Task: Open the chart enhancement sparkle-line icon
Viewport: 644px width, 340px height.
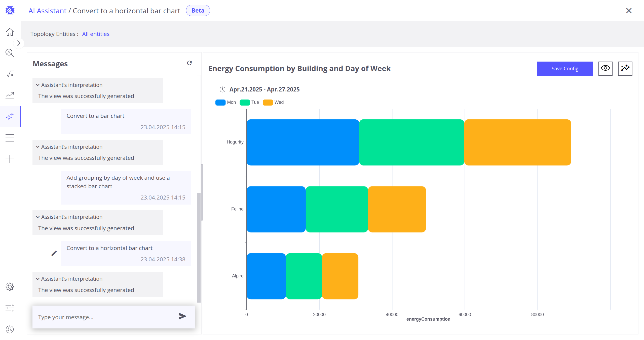Action: pyautogui.click(x=625, y=68)
